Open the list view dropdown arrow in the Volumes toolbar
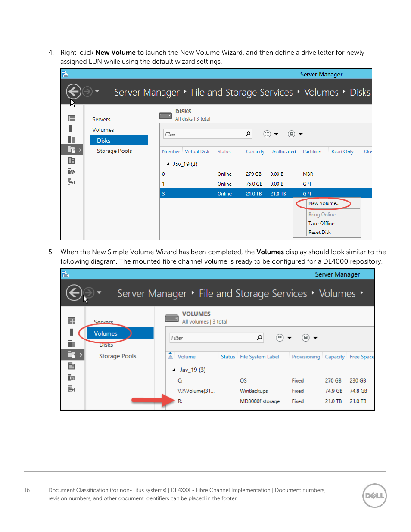The height and width of the screenshot is (532, 411). click(290, 338)
